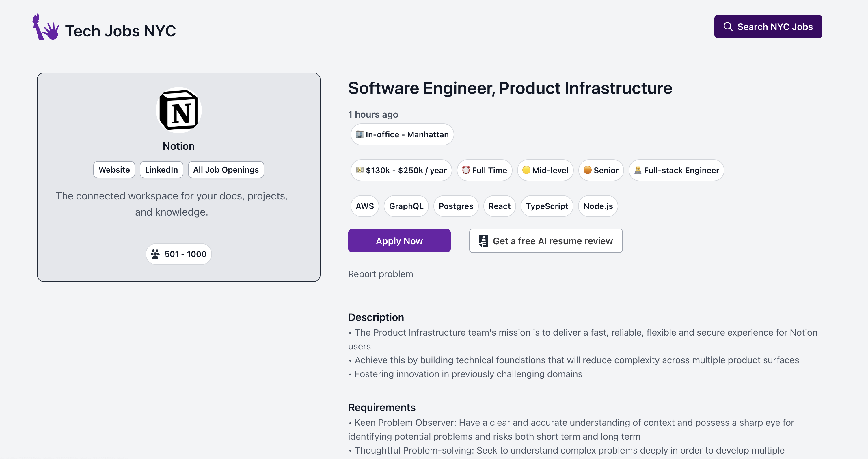Viewport: 868px width, 459px height.
Task: Filter by the Node.js skill tag
Action: pyautogui.click(x=598, y=206)
